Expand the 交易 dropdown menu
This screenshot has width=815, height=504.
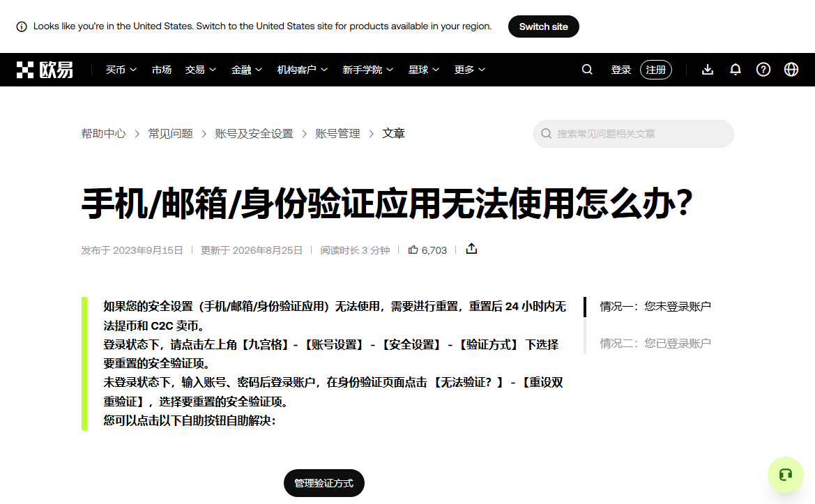pyautogui.click(x=201, y=70)
